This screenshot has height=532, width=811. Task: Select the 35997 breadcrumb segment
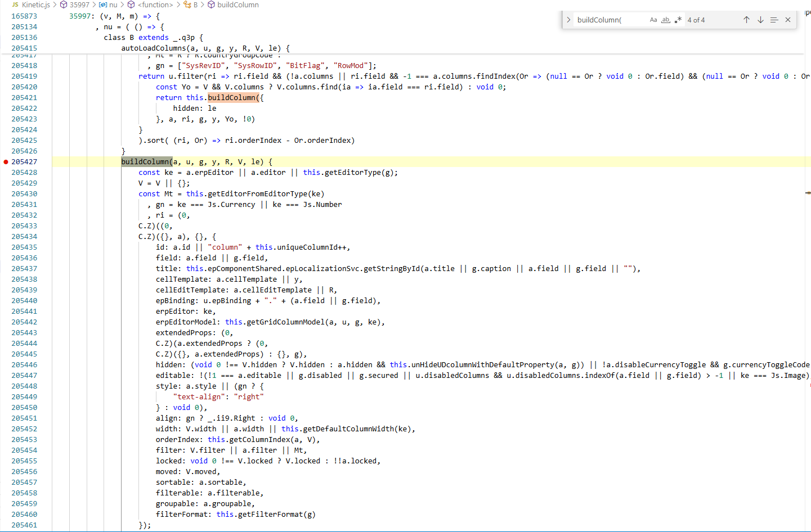79,4
